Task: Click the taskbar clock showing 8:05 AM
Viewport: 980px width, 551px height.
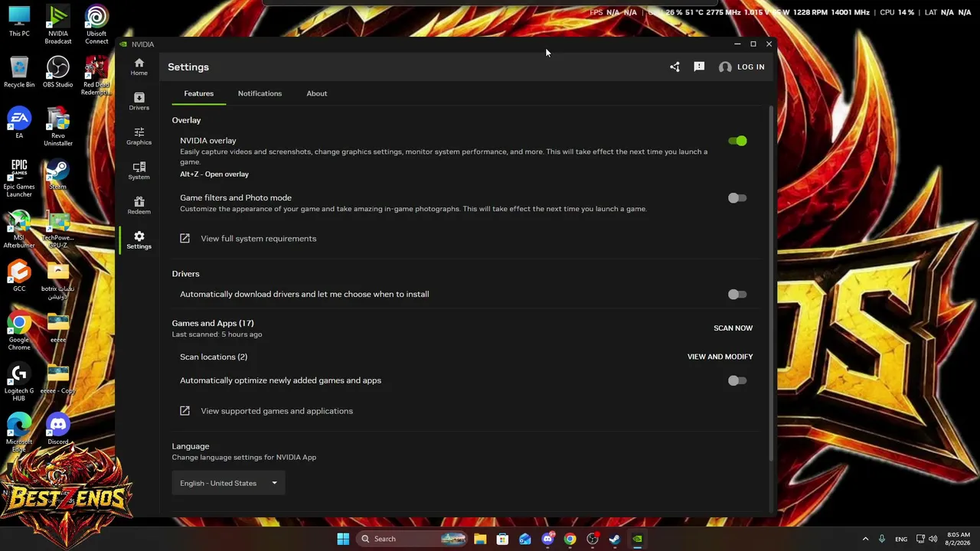Action: 959,539
